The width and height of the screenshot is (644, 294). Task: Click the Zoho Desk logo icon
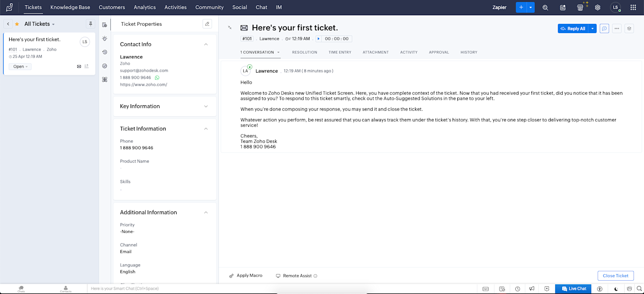point(9,7)
